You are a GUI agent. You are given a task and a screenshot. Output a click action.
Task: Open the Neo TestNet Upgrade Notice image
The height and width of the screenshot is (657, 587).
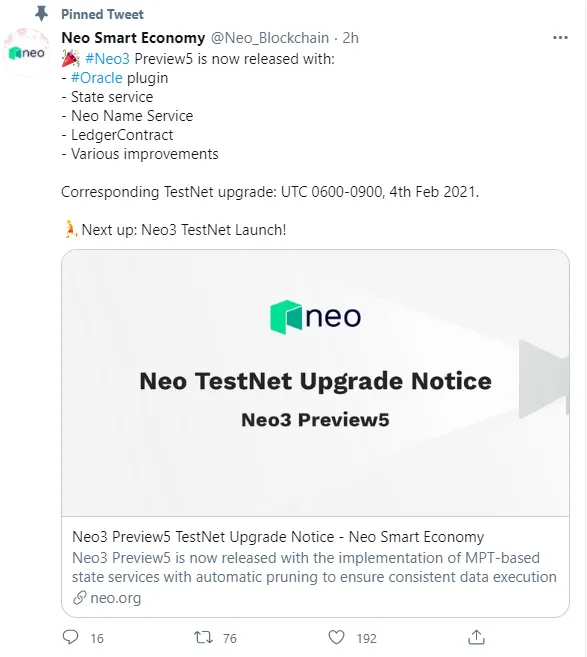315,383
